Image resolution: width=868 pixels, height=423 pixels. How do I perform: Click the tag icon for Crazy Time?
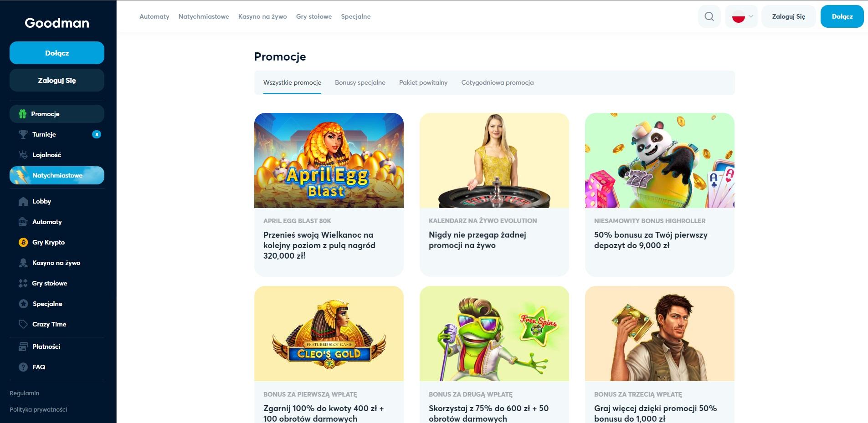(x=23, y=324)
